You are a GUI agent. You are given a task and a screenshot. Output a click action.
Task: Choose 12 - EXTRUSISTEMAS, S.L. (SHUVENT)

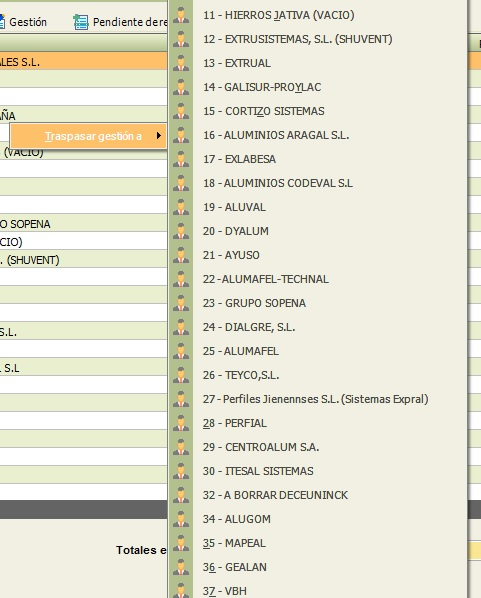pyautogui.click(x=298, y=39)
